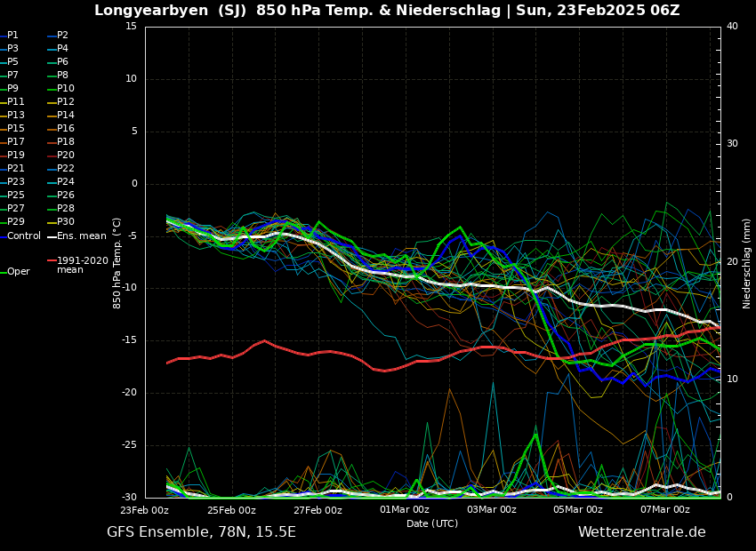Click the 25Feb 00z date tick
The height and width of the screenshot is (551, 756).
click(x=231, y=510)
